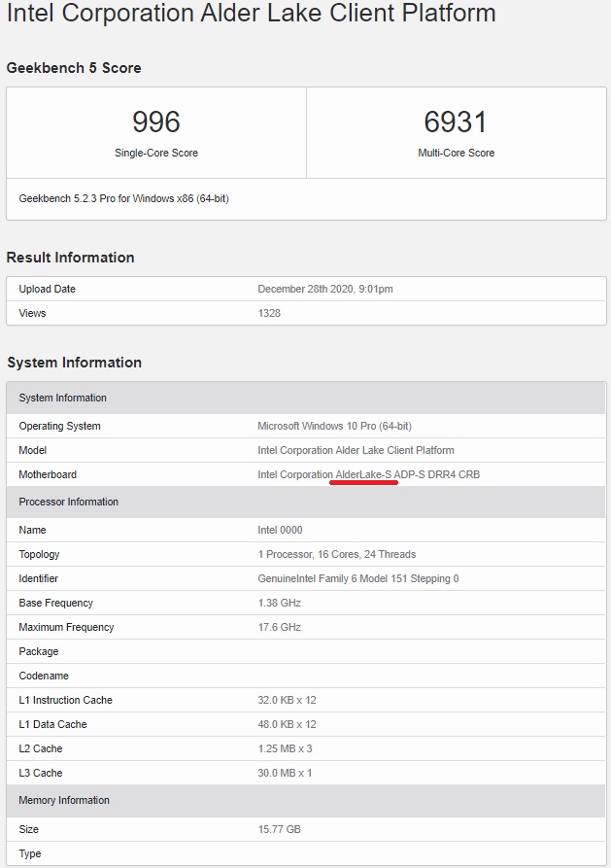Select 1 Processor, 16 Cores, 24 Threads value
The image size is (611, 868).
pos(337,555)
